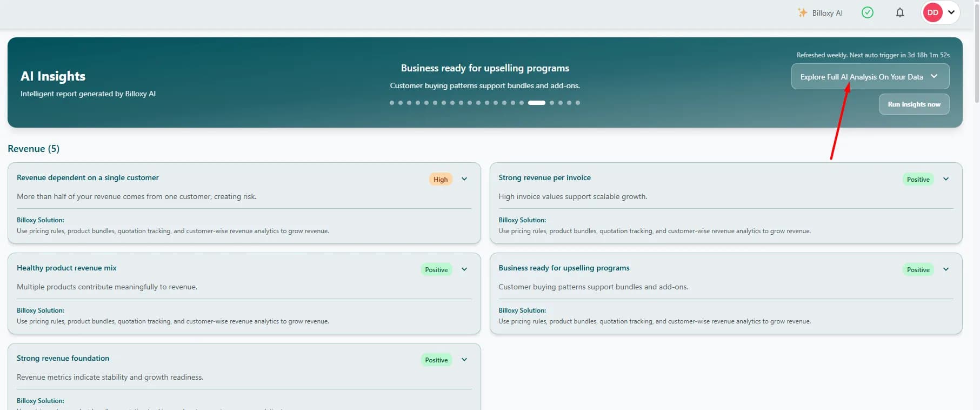Click the Billoxy AI label in header
The height and width of the screenshot is (410, 980).
pyautogui.click(x=827, y=13)
